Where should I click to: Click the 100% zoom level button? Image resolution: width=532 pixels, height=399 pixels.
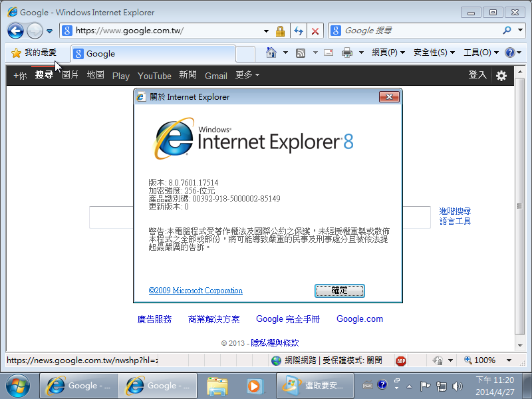(x=479, y=360)
